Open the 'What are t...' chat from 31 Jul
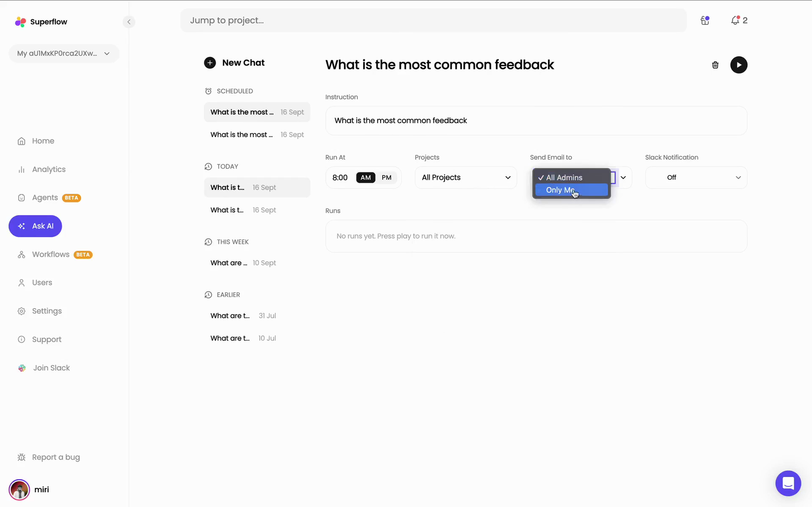This screenshot has height=507, width=812. click(257, 316)
